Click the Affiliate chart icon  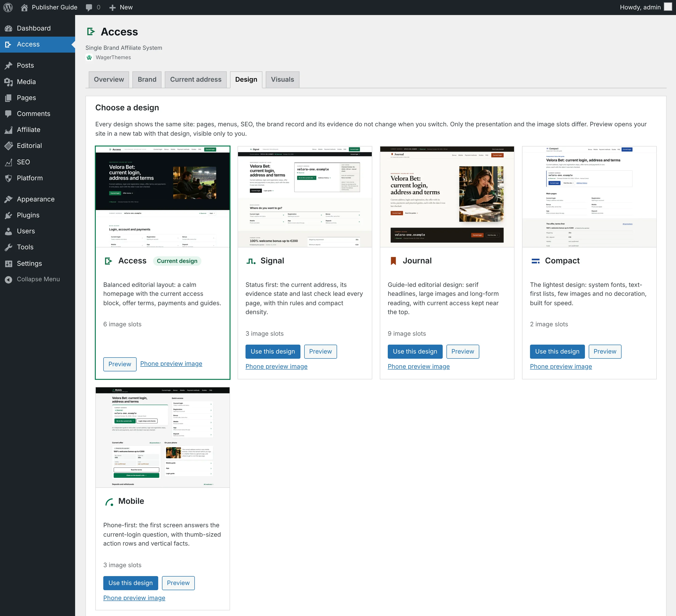point(9,130)
